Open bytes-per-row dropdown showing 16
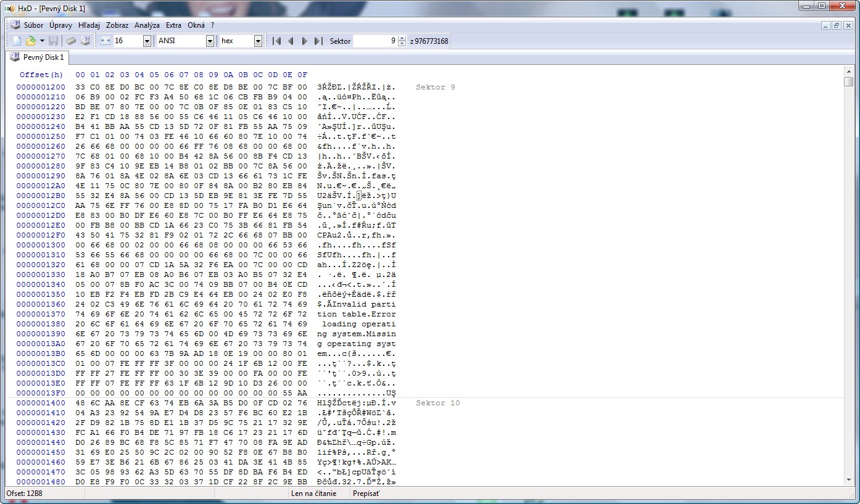Screen dimensions: 860x504 pos(147,41)
